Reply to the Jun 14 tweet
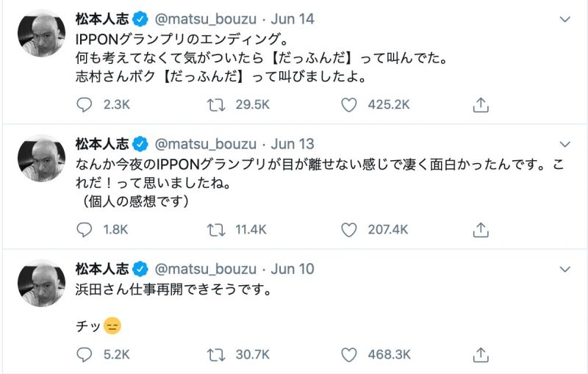This screenshot has height=374, width=588. [x=85, y=105]
